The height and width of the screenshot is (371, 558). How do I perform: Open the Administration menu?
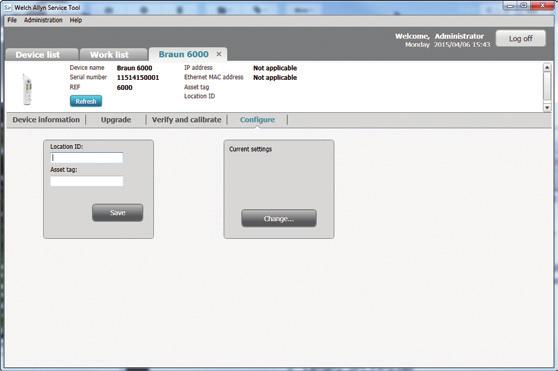coord(43,20)
